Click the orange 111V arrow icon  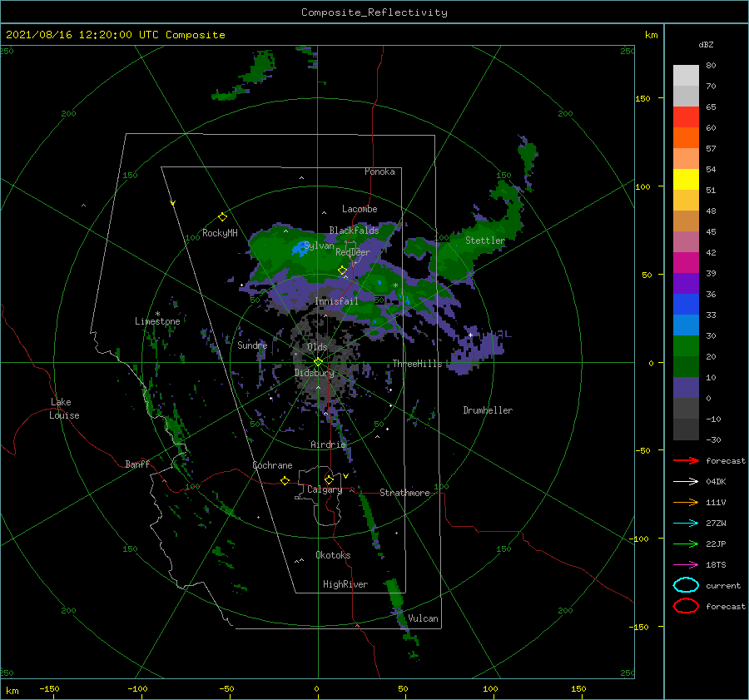point(686,502)
